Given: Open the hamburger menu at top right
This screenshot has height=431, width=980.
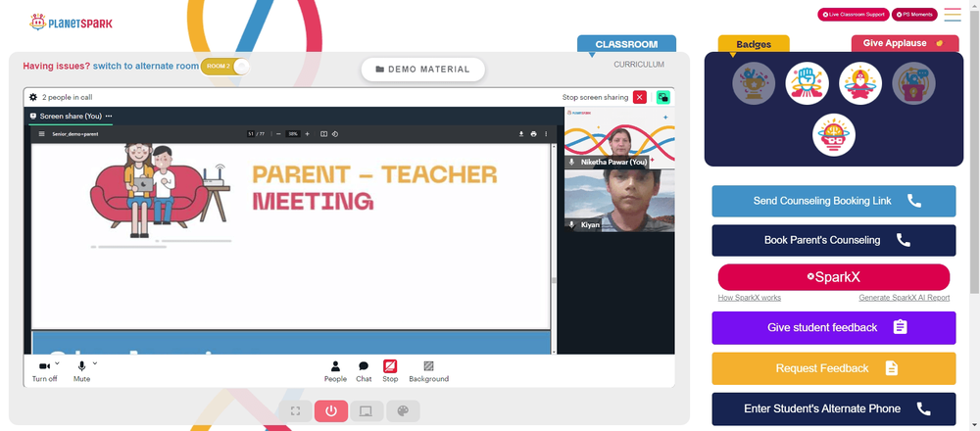Looking at the screenshot, I should pos(953,15).
